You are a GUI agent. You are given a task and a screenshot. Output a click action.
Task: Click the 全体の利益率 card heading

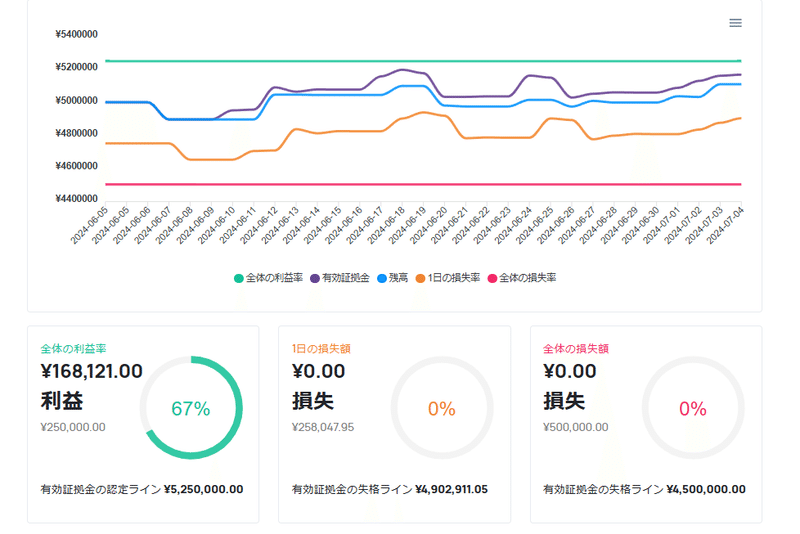[x=73, y=349]
